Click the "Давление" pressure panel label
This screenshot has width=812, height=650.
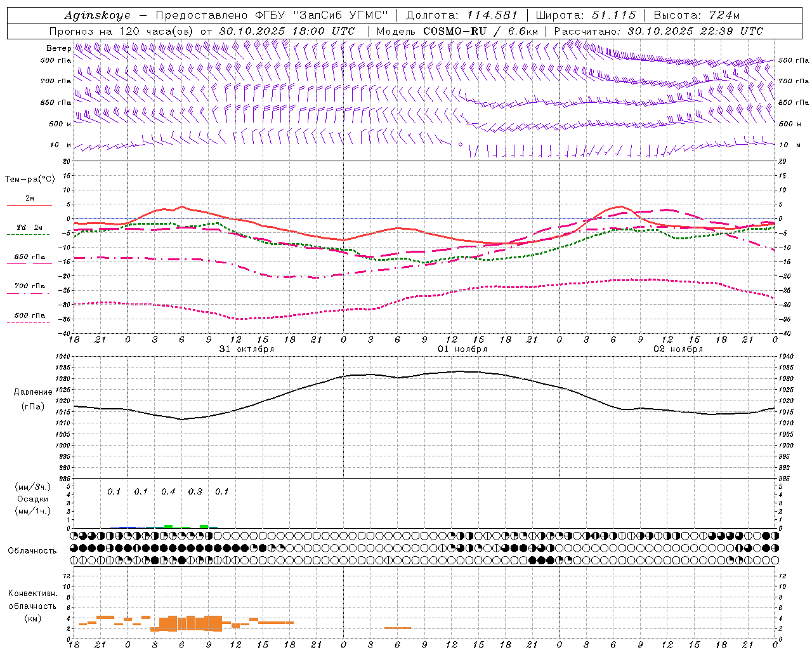(33, 392)
